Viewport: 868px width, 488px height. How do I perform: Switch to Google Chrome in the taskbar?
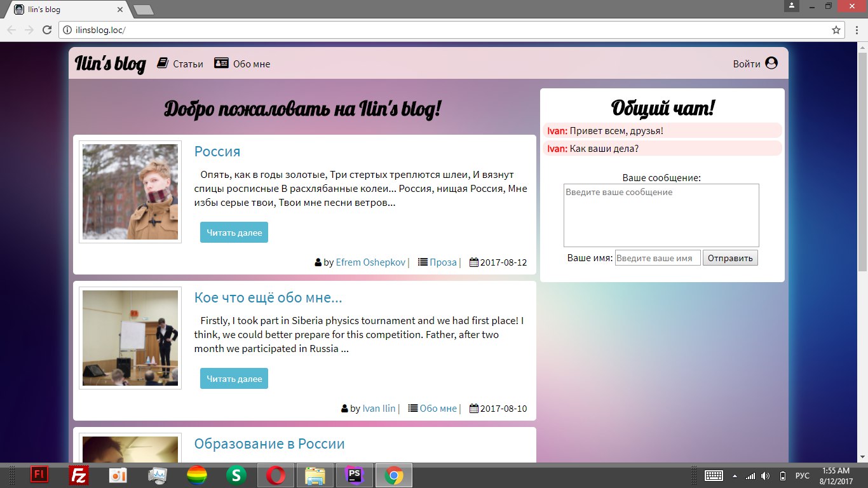pyautogui.click(x=394, y=475)
